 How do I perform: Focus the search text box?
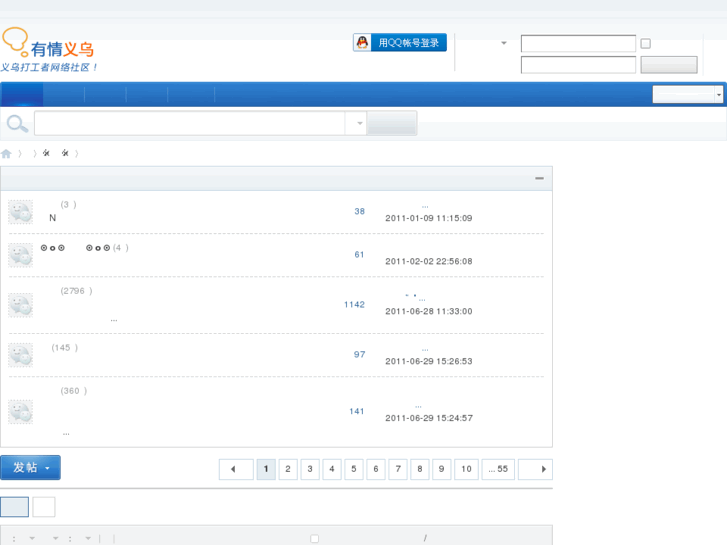pos(190,123)
